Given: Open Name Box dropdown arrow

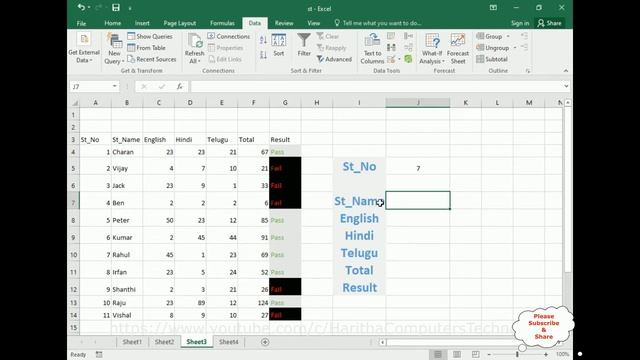Looking at the screenshot, I should pos(115,86).
